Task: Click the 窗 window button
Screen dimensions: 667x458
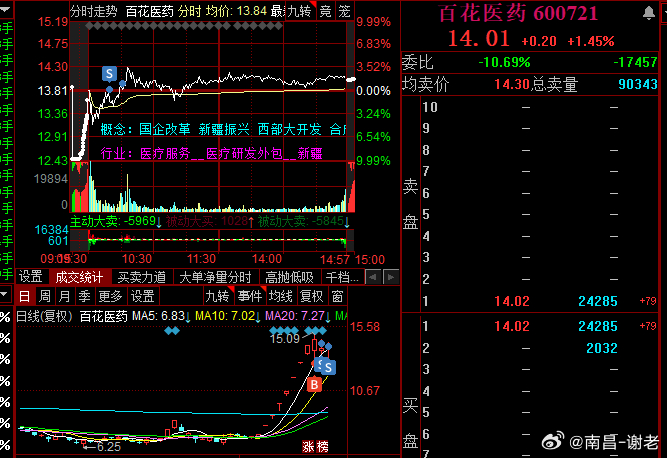Action: coord(337,296)
